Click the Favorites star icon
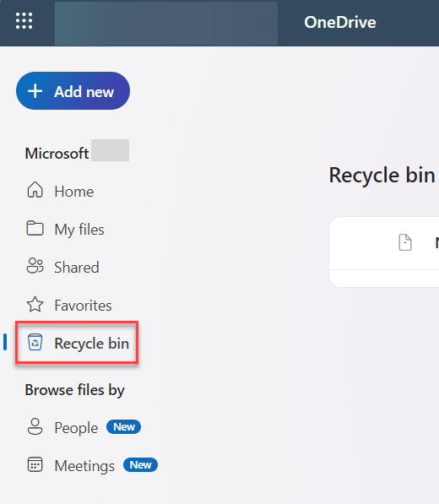Viewport: 439px width, 504px height. (35, 304)
